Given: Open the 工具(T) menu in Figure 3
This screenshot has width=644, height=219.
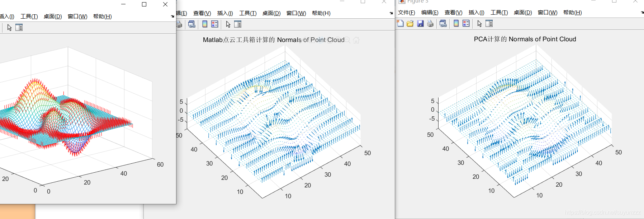Looking at the screenshot, I should 499,13.
